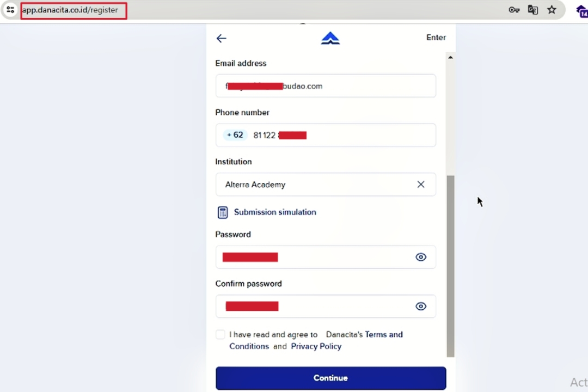Open the Privacy Policy link
The width and height of the screenshot is (588, 392).
(x=316, y=346)
